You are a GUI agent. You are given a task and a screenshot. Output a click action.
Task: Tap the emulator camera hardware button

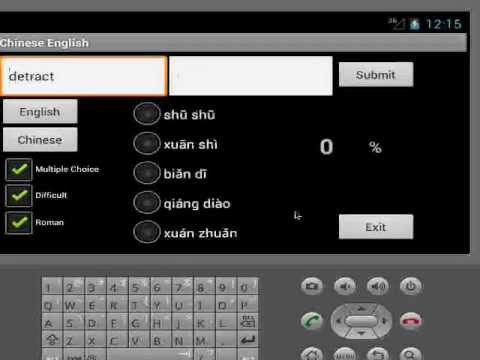[x=312, y=286]
